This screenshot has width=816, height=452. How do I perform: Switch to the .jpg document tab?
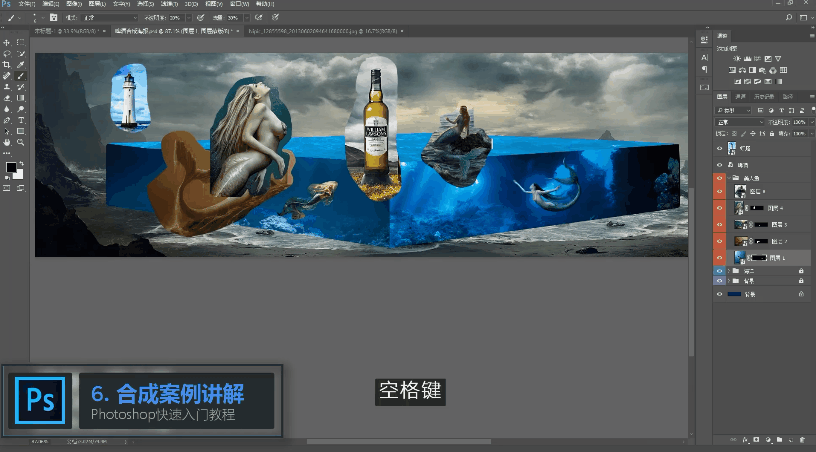click(323, 31)
